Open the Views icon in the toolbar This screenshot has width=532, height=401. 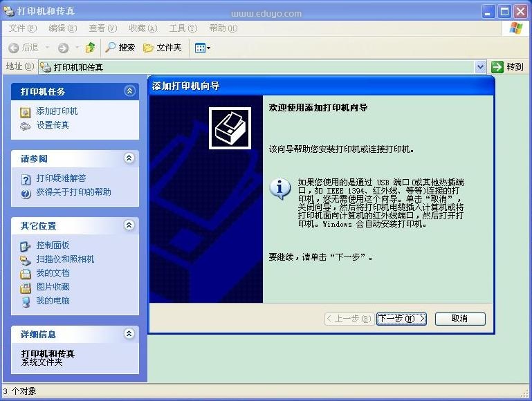coord(200,48)
